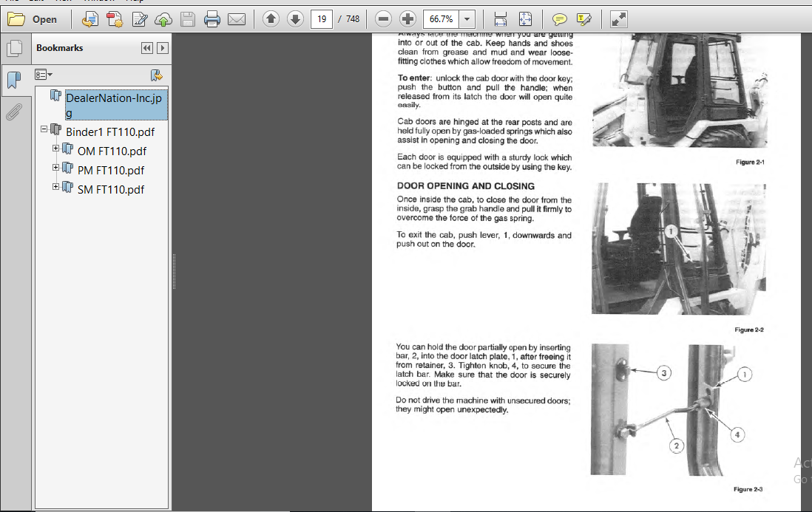Click the cloud upload icon

coord(163,20)
